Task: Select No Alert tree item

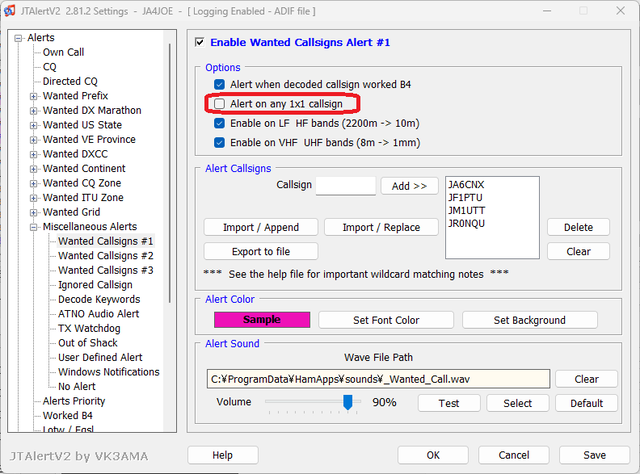Action: [x=77, y=387]
